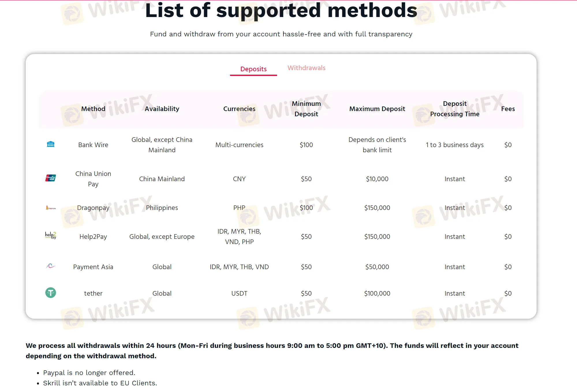Click the Payment Asia method name
This screenshot has width=577, height=392.
(93, 267)
